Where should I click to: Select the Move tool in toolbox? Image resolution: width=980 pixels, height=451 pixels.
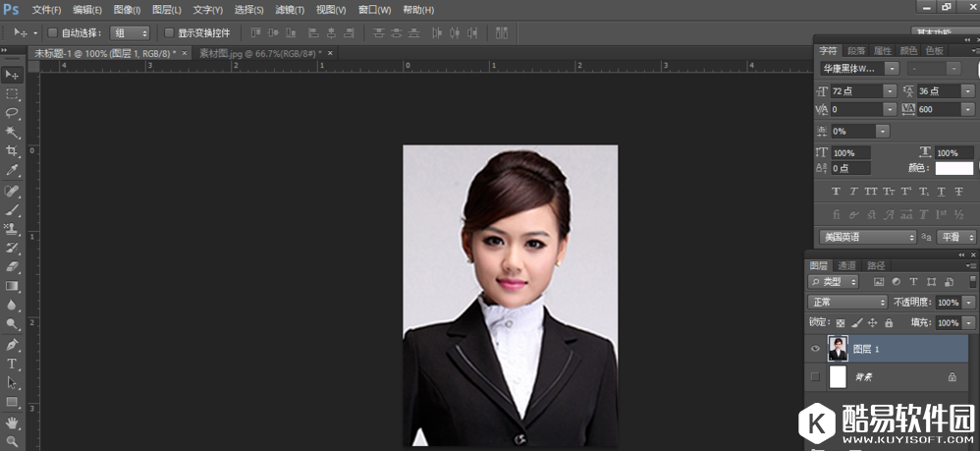(x=12, y=75)
